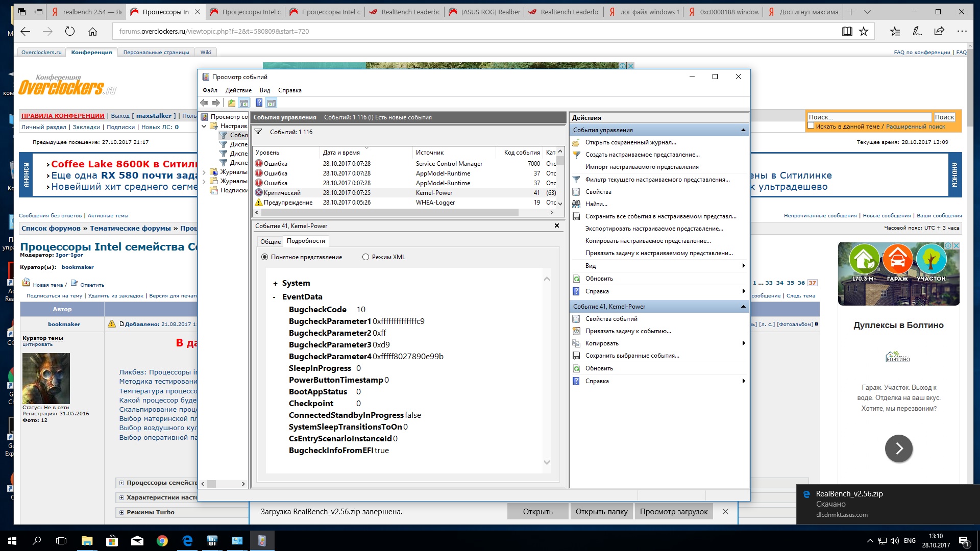The height and width of the screenshot is (551, 980).
Task: Switch to the Общие tab
Action: point(270,241)
